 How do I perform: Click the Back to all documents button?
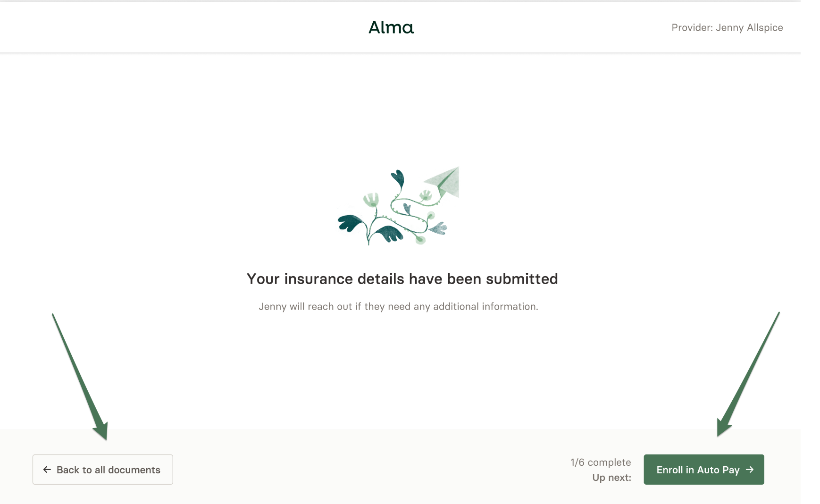[103, 470]
